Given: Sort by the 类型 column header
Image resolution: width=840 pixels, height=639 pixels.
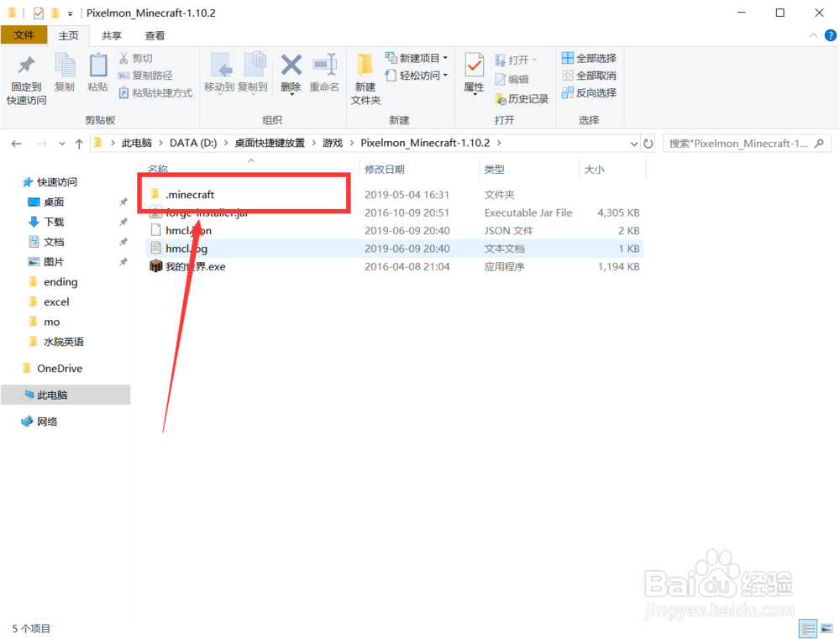Looking at the screenshot, I should [x=495, y=170].
